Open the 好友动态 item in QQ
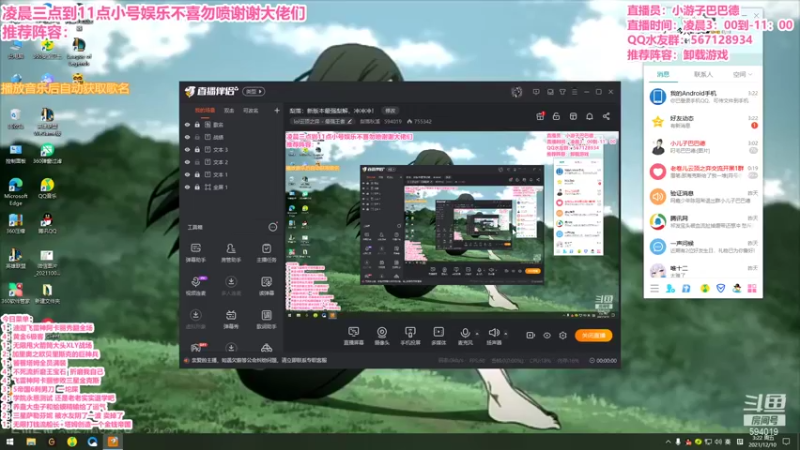Screen dimensions: 800x450 (x=704, y=121)
